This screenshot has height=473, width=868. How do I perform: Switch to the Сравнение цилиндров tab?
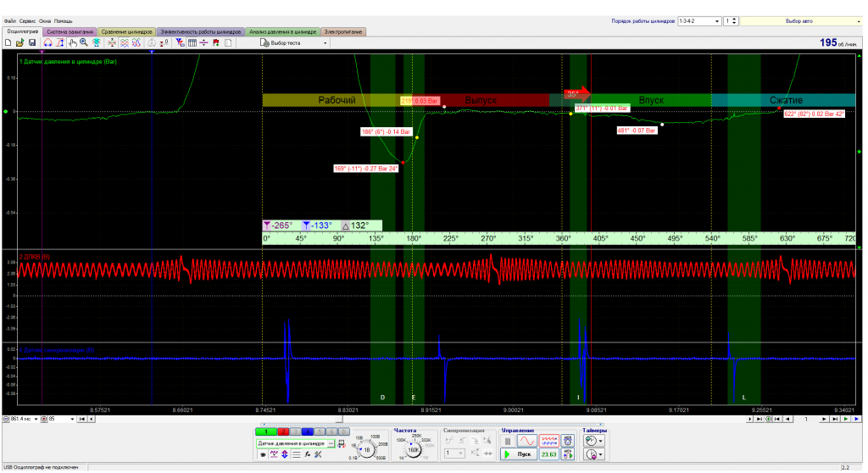(x=127, y=32)
